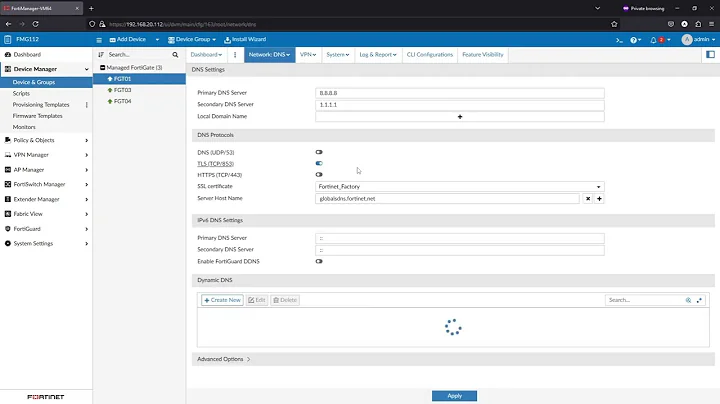Click the plus in Local Domain Name field
The width and height of the screenshot is (720, 404).
pyautogui.click(x=460, y=117)
